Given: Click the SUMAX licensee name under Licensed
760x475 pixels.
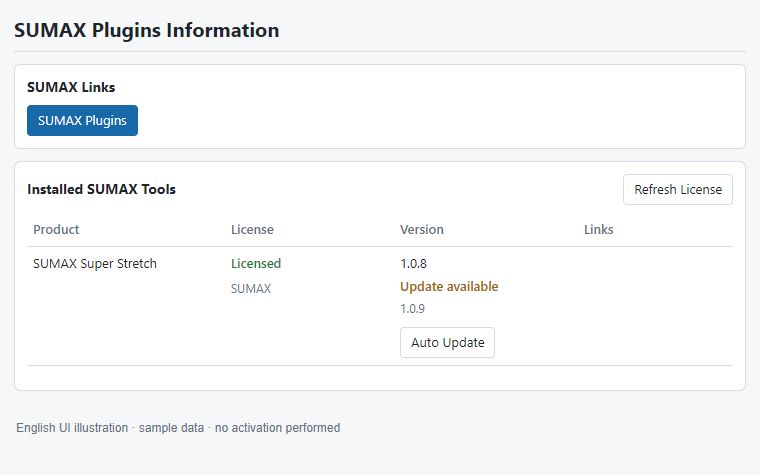Looking at the screenshot, I should (251, 289).
